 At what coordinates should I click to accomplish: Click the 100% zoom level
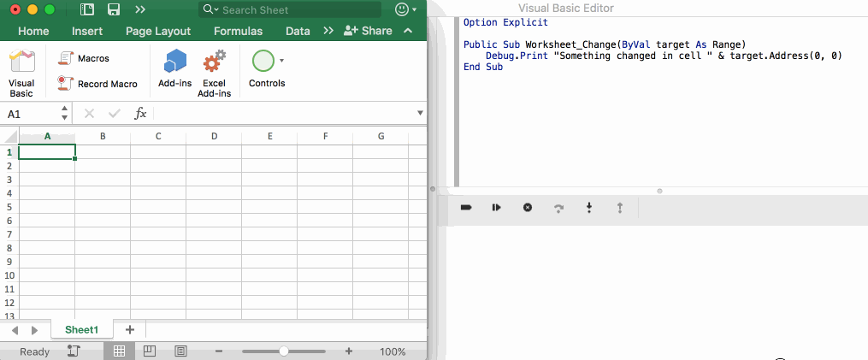[x=393, y=351]
